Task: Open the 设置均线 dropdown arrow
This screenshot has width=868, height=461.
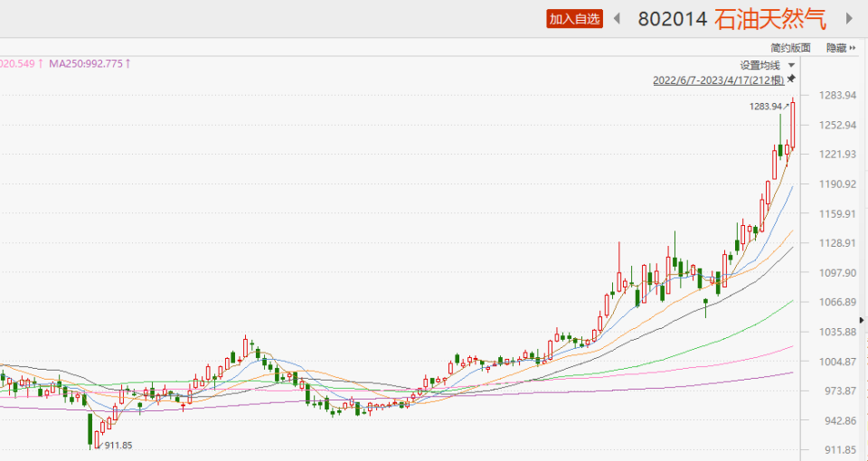Action: [792, 65]
